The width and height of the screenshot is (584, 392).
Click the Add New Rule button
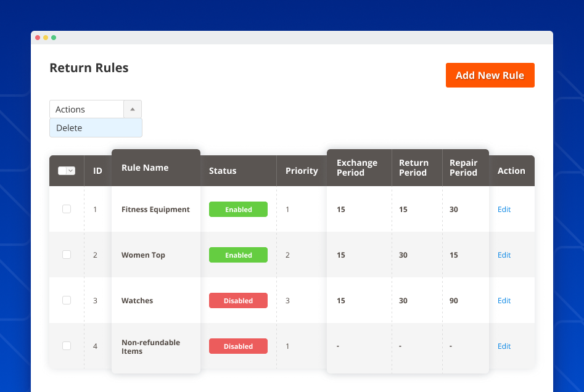pos(490,75)
